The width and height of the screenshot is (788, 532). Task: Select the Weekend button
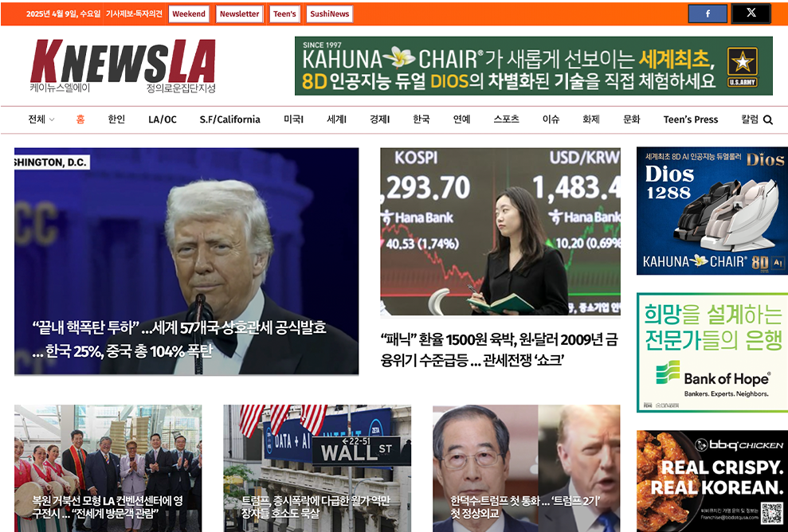tap(189, 14)
